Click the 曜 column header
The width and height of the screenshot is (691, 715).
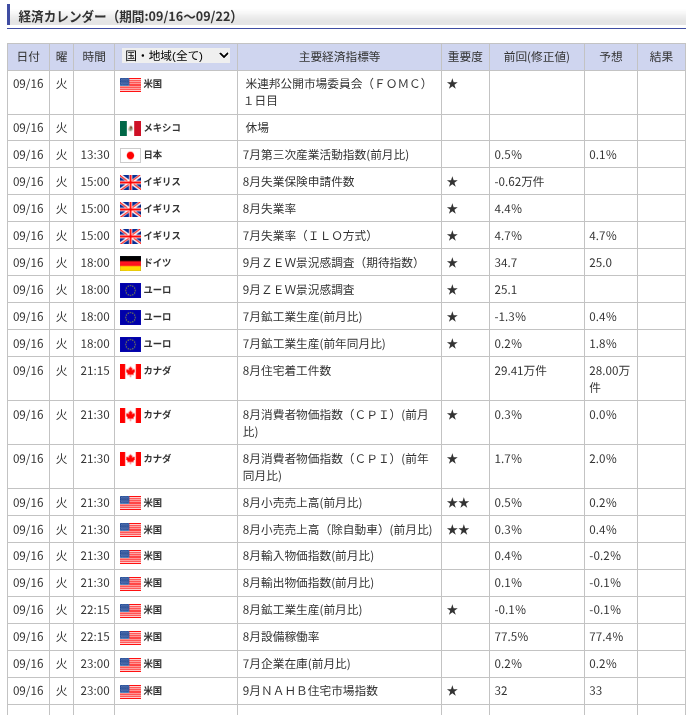click(x=62, y=57)
